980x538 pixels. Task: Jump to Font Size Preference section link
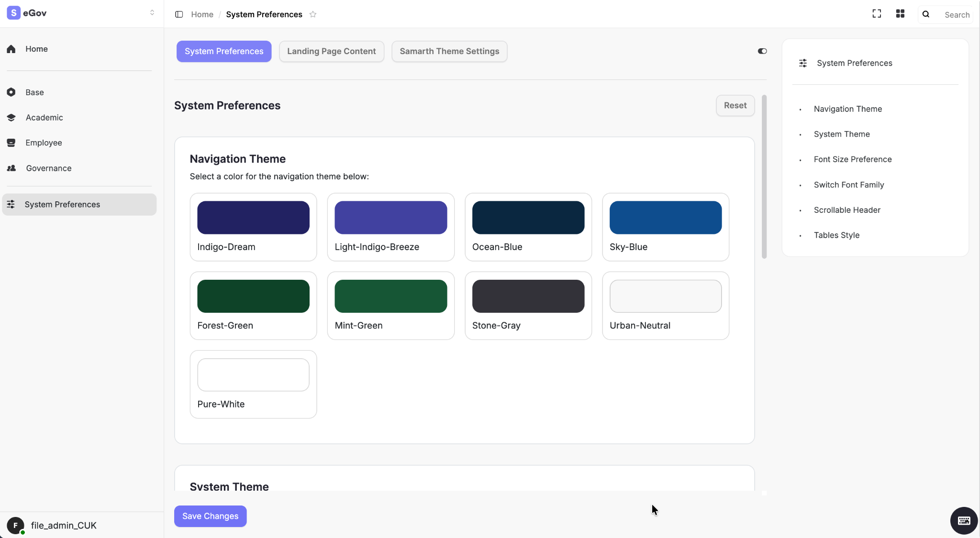852,160
